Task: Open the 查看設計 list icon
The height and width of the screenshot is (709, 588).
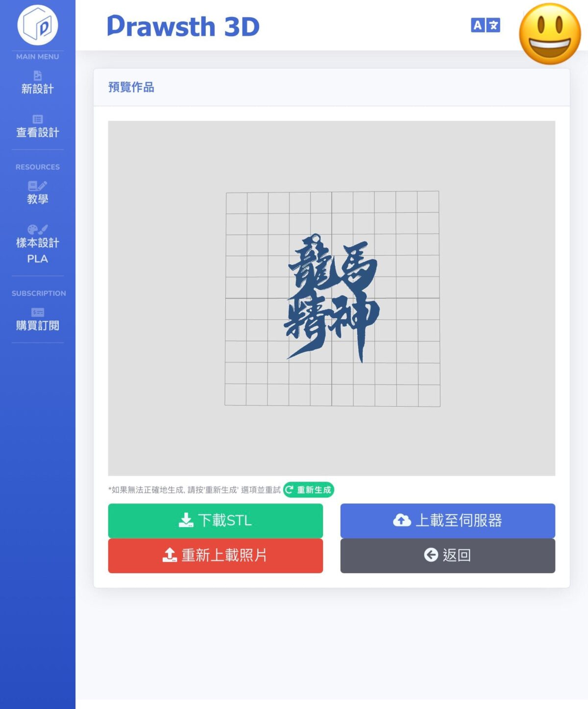Action: click(38, 119)
